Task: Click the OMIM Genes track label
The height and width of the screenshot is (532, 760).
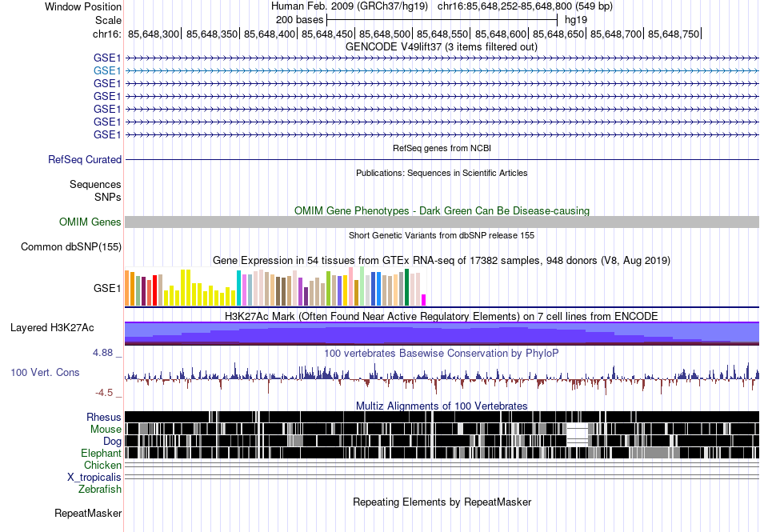Action: [x=90, y=222]
